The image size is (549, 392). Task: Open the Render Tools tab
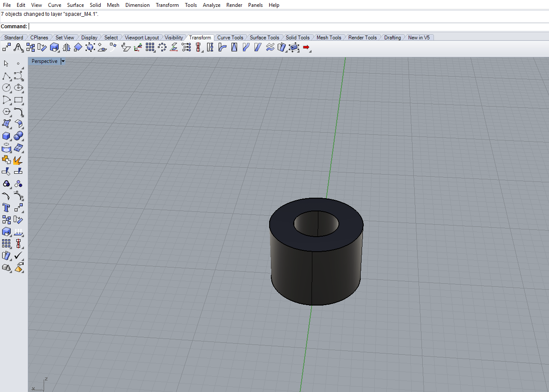[362, 38]
